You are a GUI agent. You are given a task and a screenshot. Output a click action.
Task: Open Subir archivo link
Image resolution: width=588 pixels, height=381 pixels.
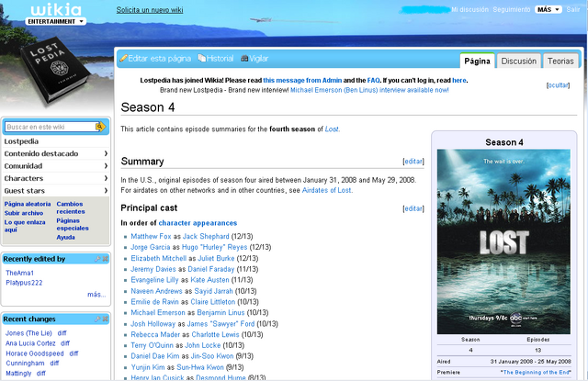point(24,213)
